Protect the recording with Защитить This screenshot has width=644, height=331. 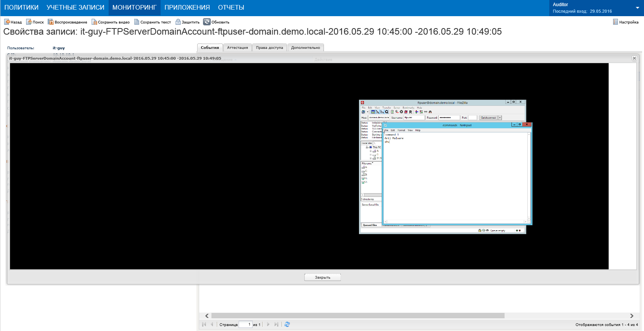pos(188,22)
